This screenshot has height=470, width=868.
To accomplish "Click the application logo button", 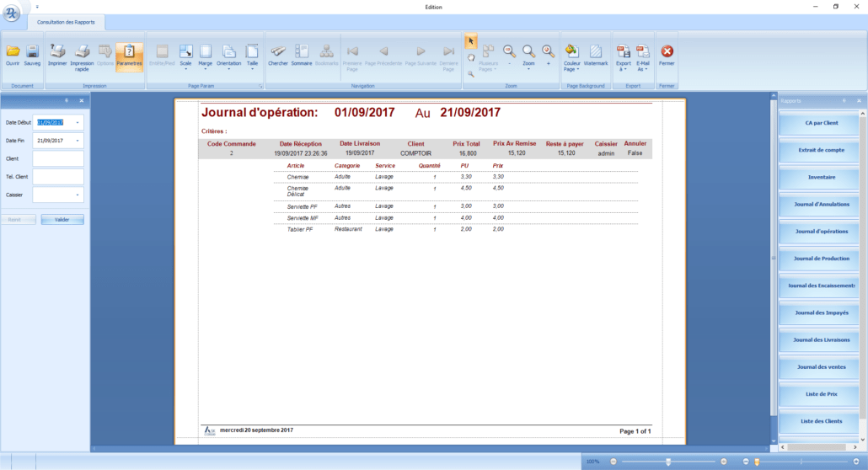I will click(12, 13).
